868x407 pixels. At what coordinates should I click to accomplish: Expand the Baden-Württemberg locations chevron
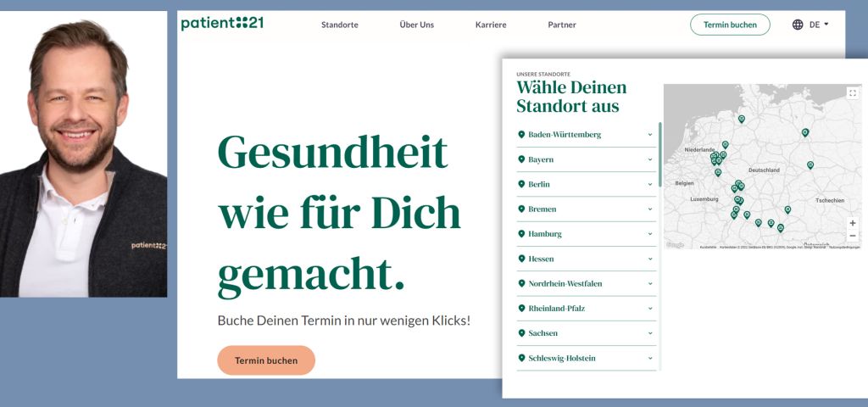click(650, 135)
